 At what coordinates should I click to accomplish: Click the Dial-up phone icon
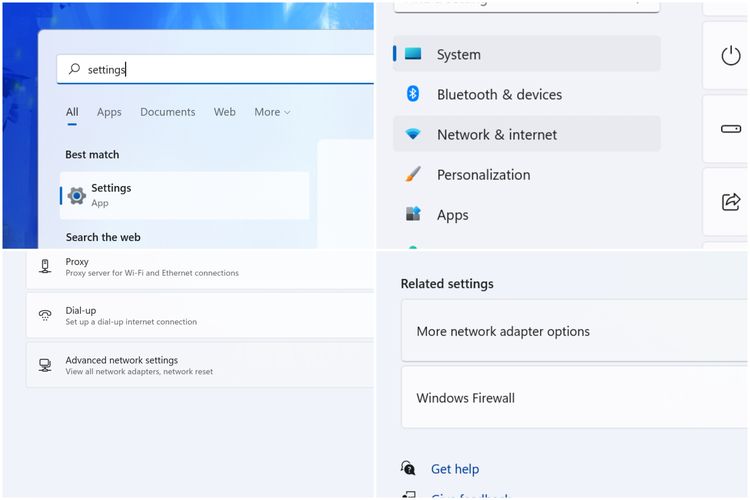[x=45, y=315]
